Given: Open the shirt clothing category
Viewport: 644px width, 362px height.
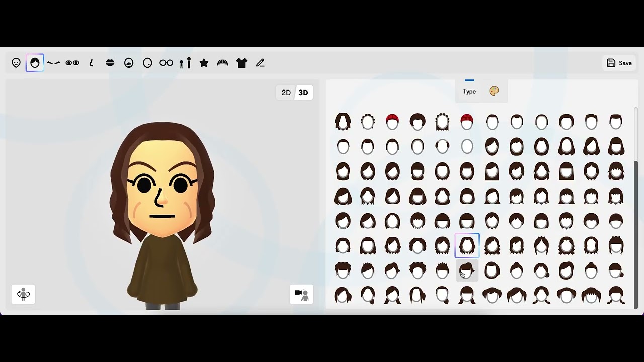Looking at the screenshot, I should [242, 63].
